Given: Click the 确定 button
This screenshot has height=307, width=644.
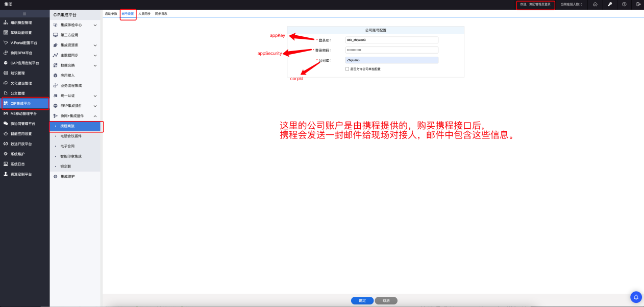Looking at the screenshot, I should pyautogui.click(x=362, y=301).
